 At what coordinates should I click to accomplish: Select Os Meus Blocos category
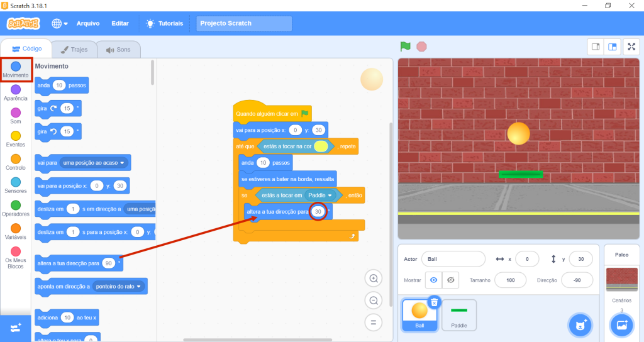[16, 258]
